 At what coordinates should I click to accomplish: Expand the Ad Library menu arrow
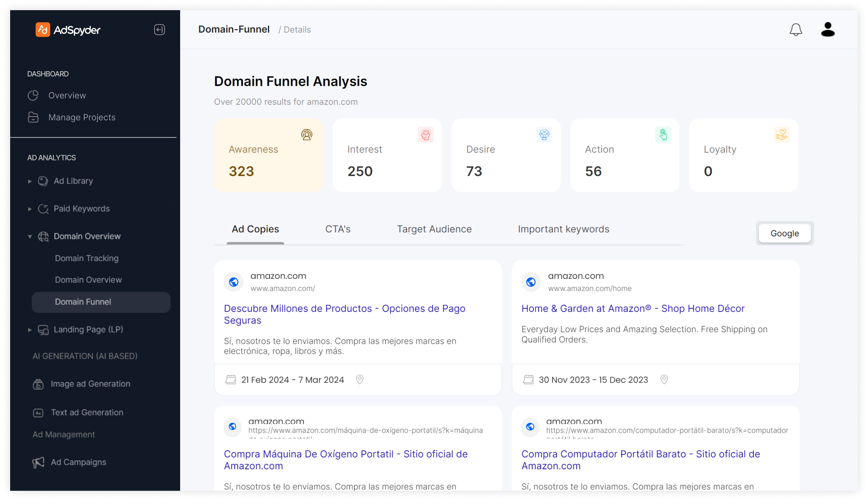point(30,181)
